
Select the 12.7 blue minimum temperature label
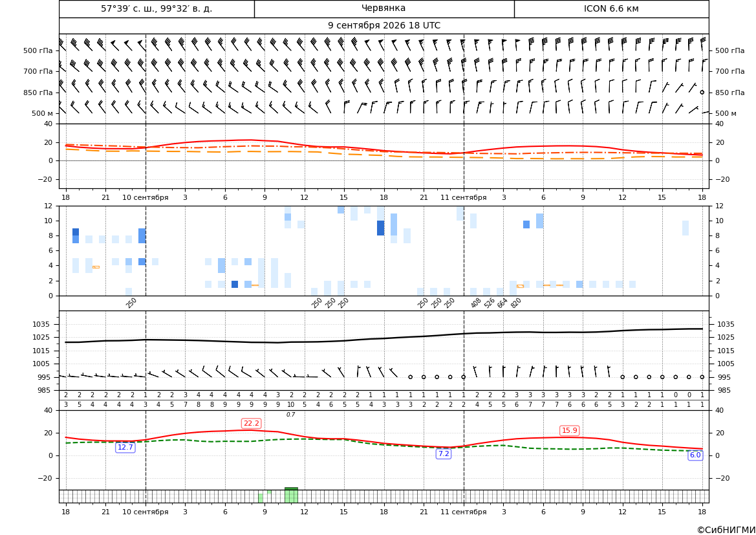[x=125, y=447]
